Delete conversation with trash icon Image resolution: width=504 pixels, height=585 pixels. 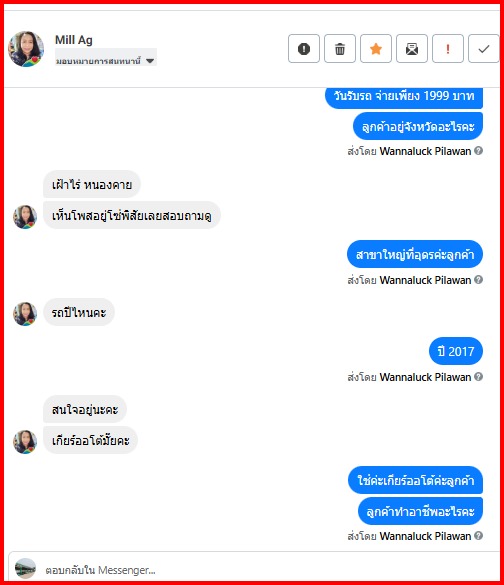pos(340,49)
